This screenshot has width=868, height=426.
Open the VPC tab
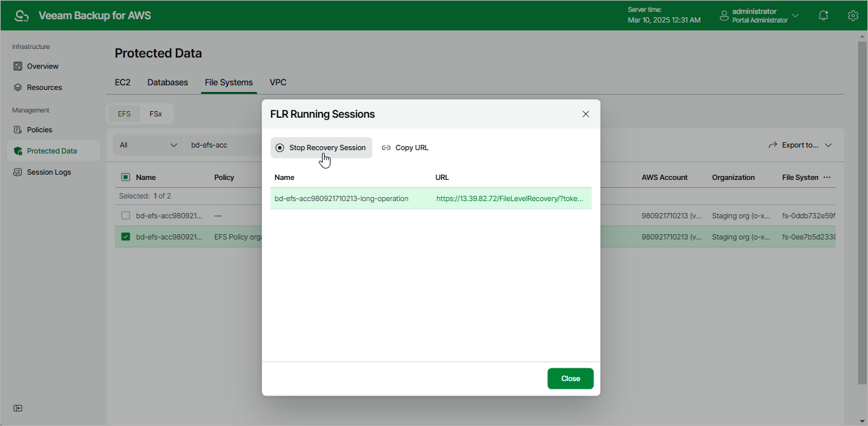278,82
